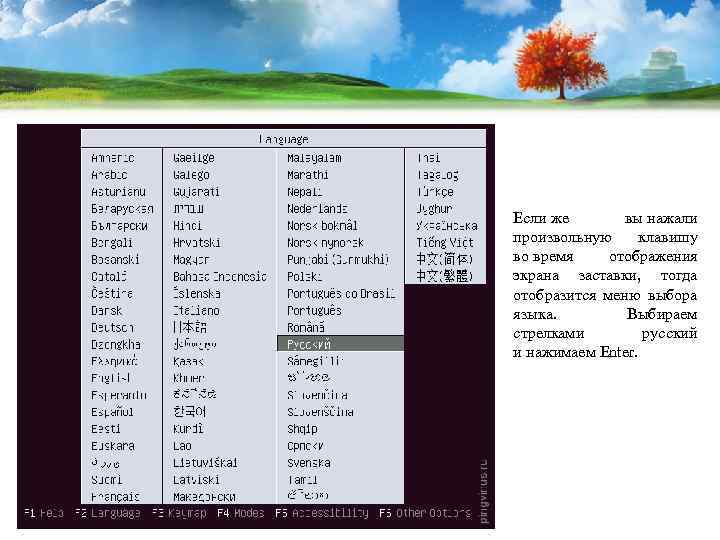Select Marathi language
The height and width of the screenshot is (540, 720).
click(x=308, y=175)
